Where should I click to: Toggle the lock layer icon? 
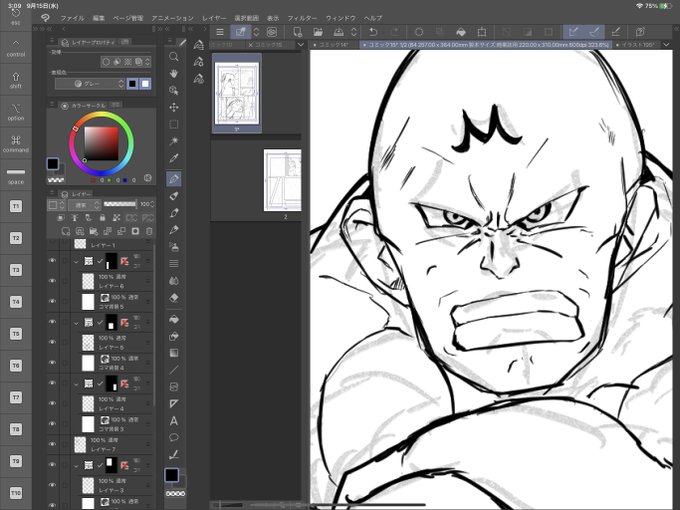(x=102, y=218)
